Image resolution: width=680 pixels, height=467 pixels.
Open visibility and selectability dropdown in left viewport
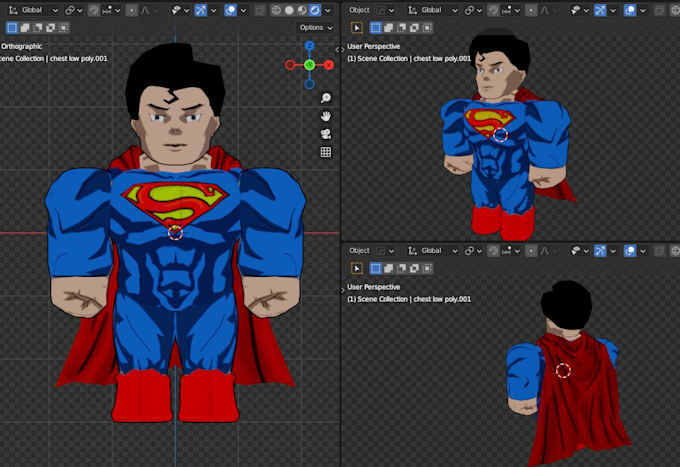click(181, 10)
